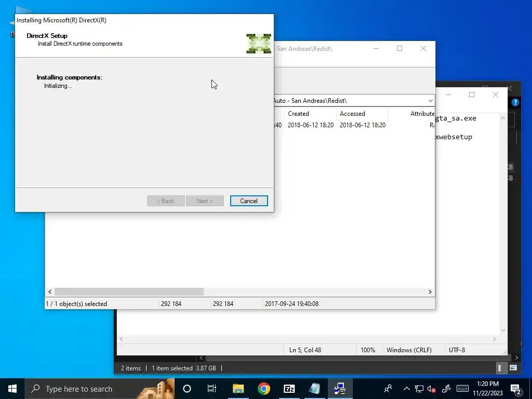This screenshot has height=399, width=532.
Task: Open the touch keyboard tray icon
Action: click(x=462, y=389)
